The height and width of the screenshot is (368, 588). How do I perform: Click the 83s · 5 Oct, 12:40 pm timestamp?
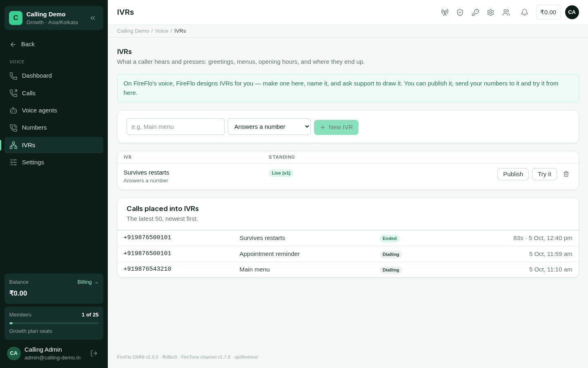(543, 238)
